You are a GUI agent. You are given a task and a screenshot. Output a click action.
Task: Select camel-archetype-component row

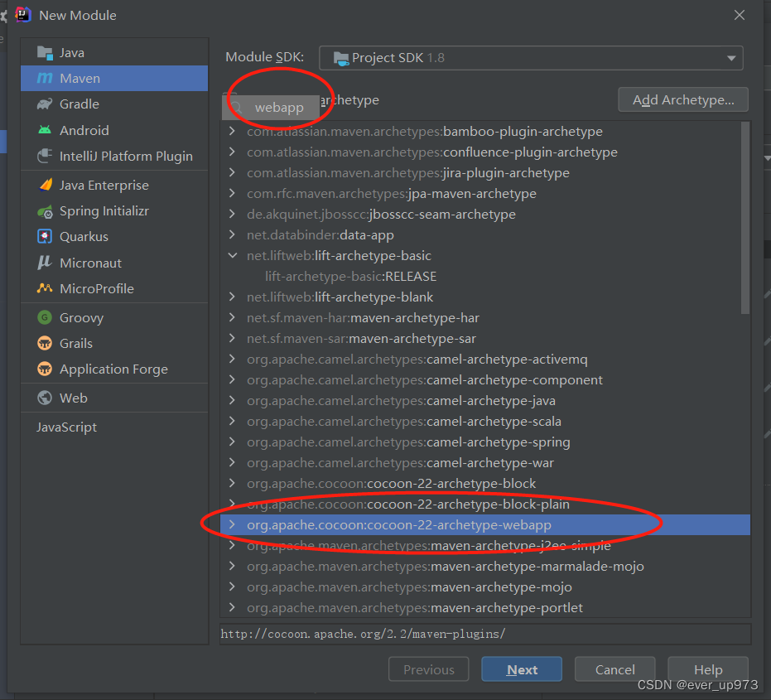[485, 379]
